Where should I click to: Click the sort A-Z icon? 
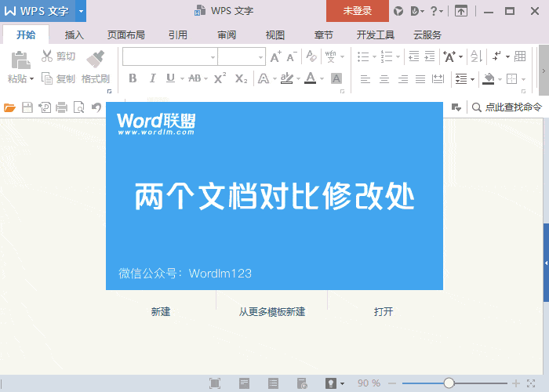476,56
